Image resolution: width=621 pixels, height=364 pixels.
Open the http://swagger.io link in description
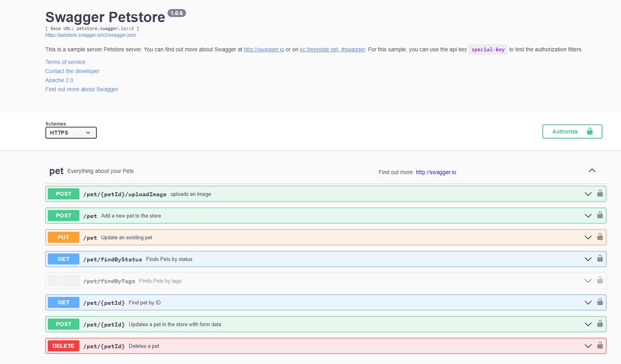pyautogui.click(x=264, y=49)
